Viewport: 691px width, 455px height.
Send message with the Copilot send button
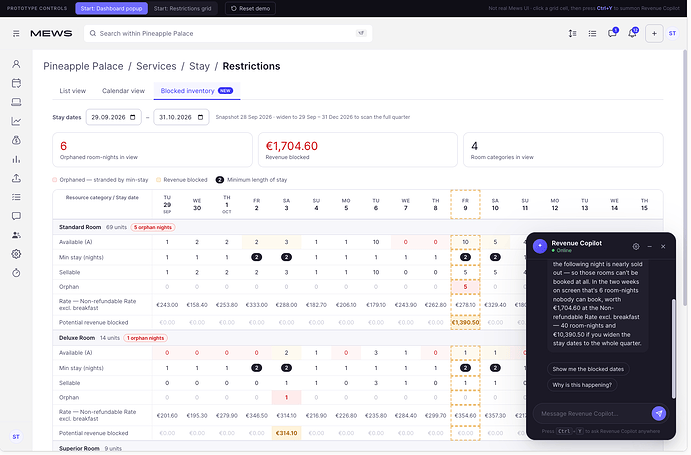[x=659, y=414]
